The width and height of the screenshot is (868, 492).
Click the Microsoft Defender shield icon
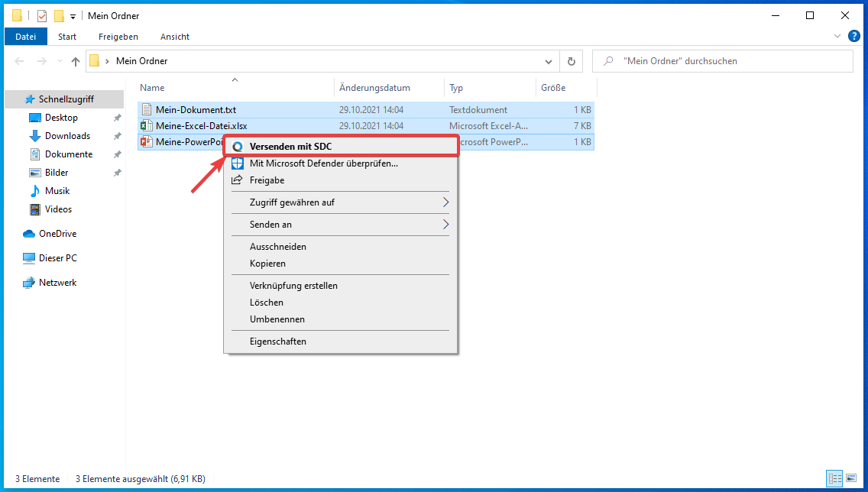point(238,163)
